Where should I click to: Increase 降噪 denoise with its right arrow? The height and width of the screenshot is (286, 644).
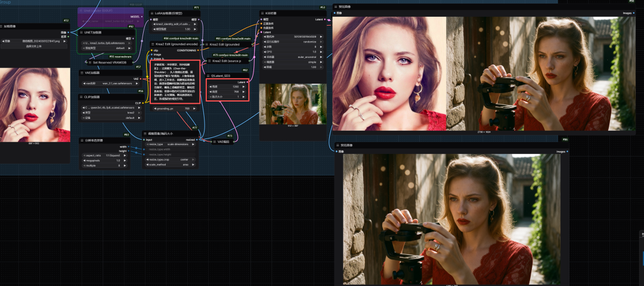(x=321, y=67)
